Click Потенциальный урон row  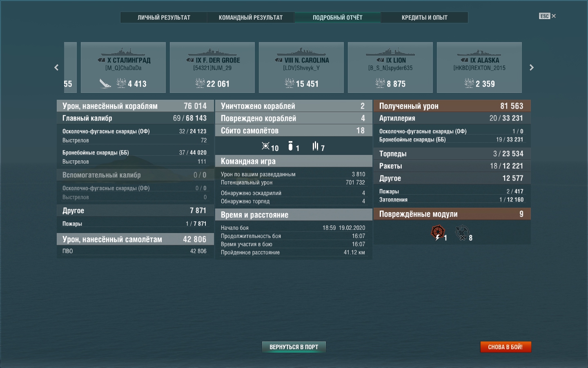[294, 182]
